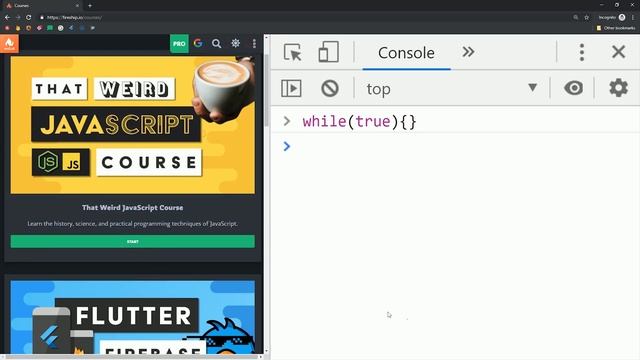Open the zoom magnifier in the address bar
640x360 pixels.
pos(576,18)
